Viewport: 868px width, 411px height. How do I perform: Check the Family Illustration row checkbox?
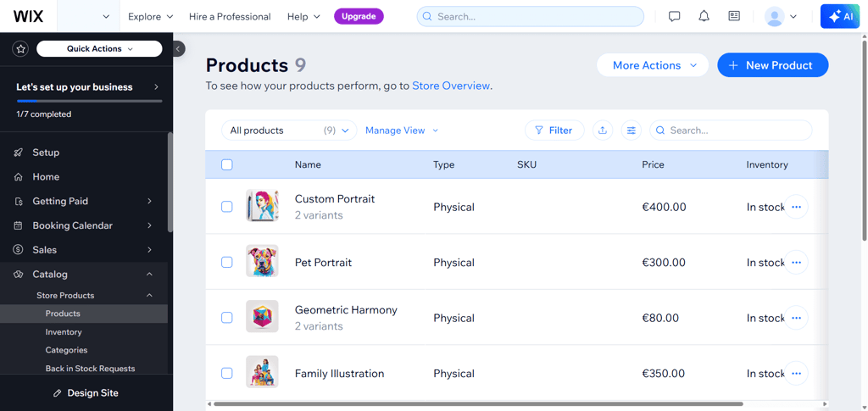(227, 374)
